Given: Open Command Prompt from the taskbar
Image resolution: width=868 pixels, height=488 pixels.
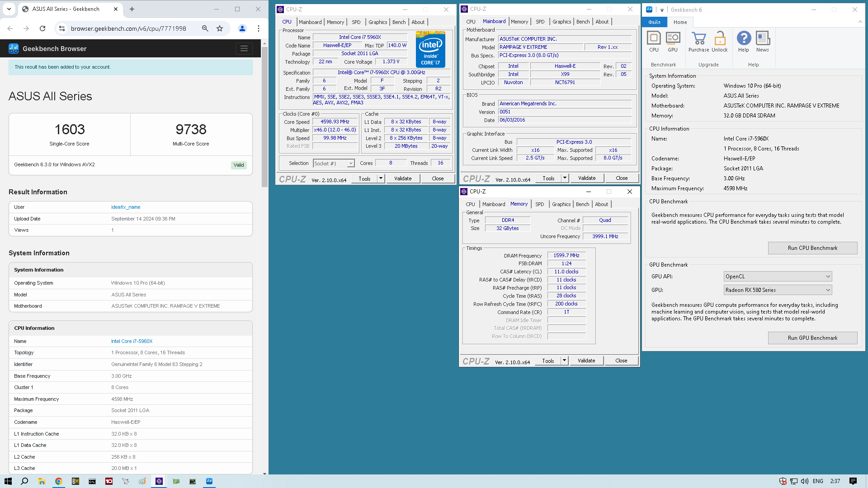Looking at the screenshot, I should [x=92, y=481].
